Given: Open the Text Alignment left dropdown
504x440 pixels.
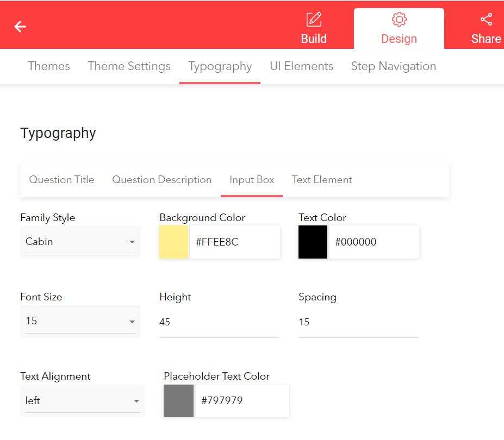Looking at the screenshot, I should click(83, 401).
